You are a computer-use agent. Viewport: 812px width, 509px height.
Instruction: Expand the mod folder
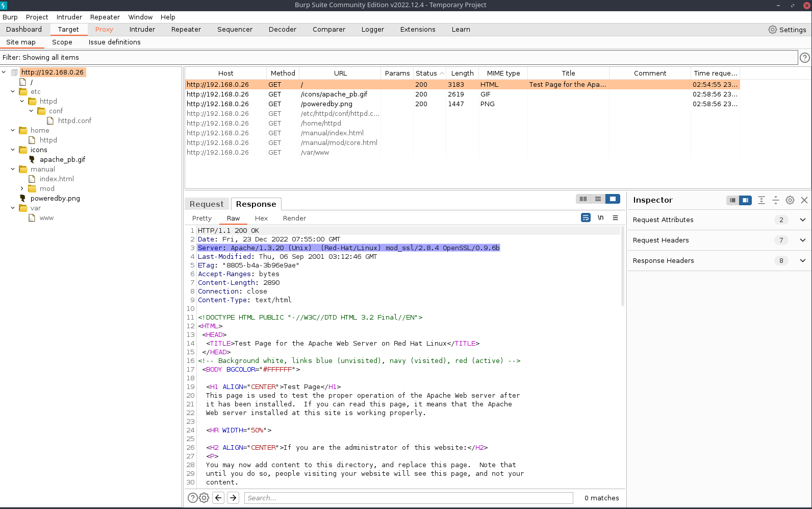(22, 188)
